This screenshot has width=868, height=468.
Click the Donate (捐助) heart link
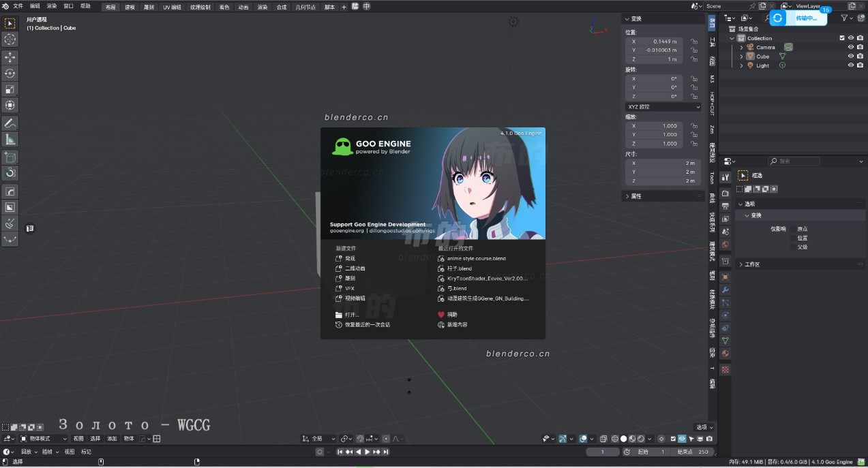point(447,315)
